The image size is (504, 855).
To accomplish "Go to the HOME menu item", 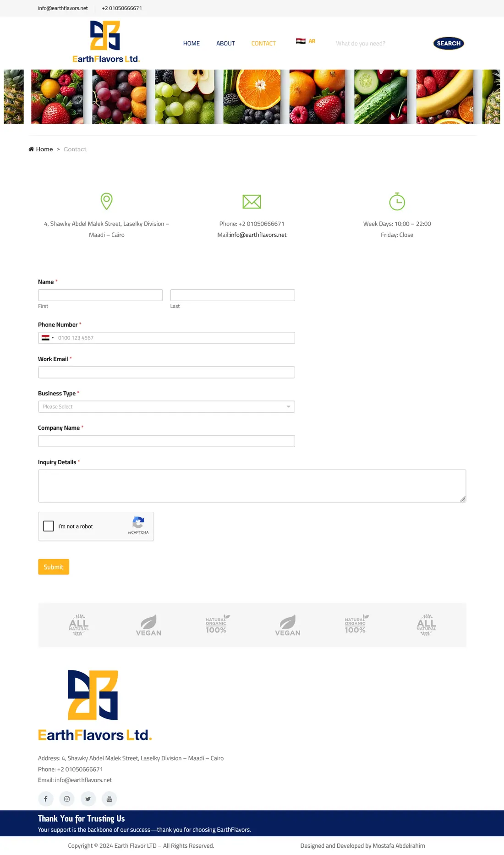I will coord(192,44).
